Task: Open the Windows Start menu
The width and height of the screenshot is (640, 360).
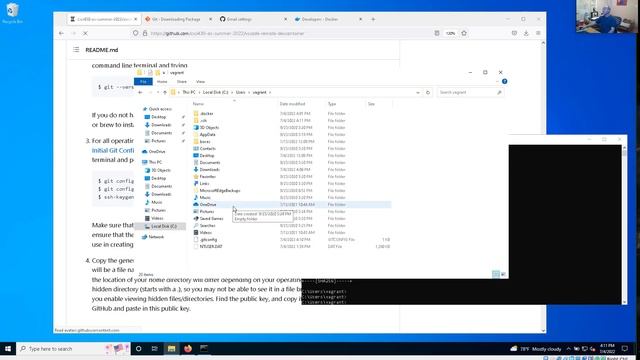Action: click(x=8, y=349)
